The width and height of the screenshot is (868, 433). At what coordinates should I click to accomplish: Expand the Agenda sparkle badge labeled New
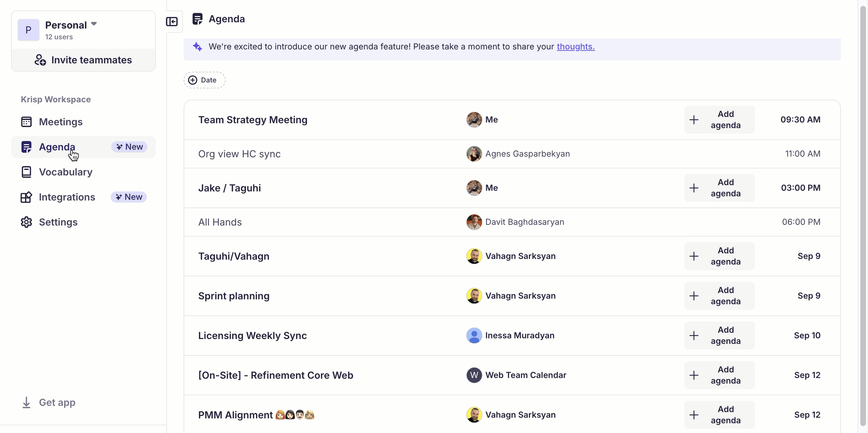[x=129, y=147]
